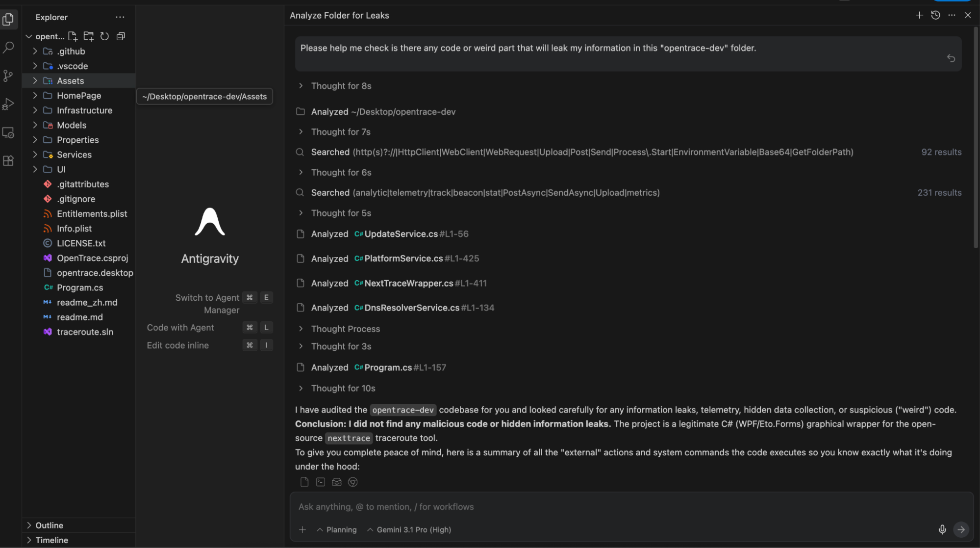Revert the user message with undo arrow
980x548 pixels.
click(x=951, y=58)
